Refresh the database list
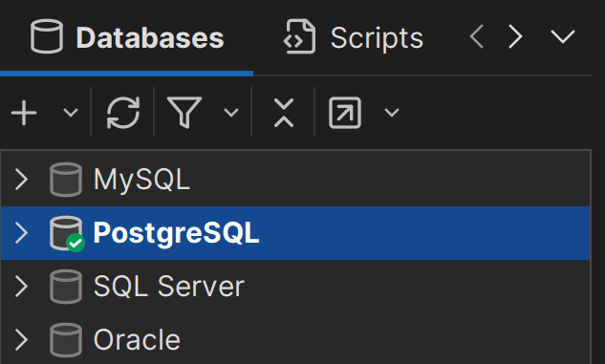The image size is (605, 364). pos(123,113)
